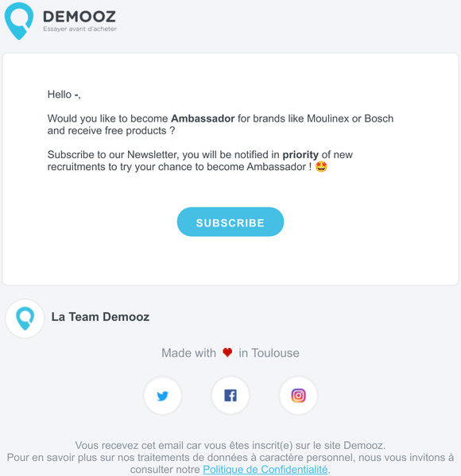Open the Instagram social icon
The width and height of the screenshot is (461, 476).
tap(298, 396)
